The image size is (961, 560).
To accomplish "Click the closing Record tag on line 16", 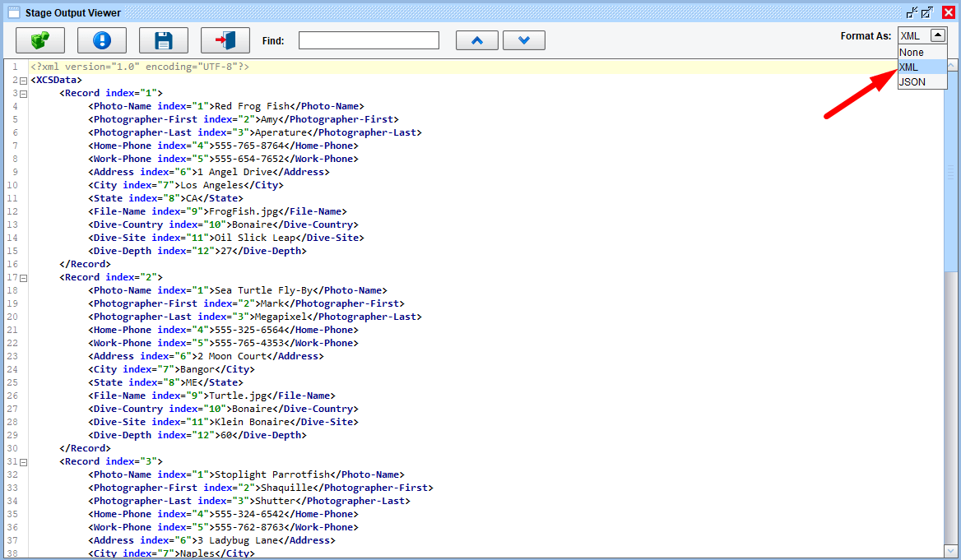I will point(86,264).
